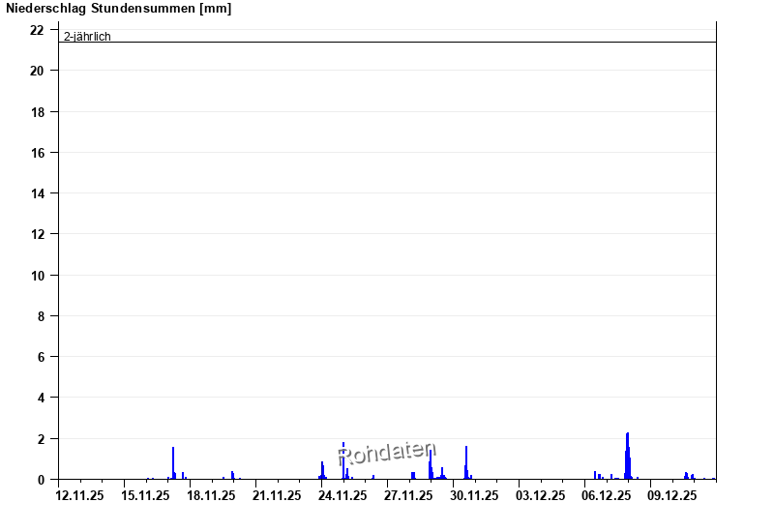This screenshot has width=774, height=532.
Task: Click the date label 06.12.25
Action: (607, 495)
